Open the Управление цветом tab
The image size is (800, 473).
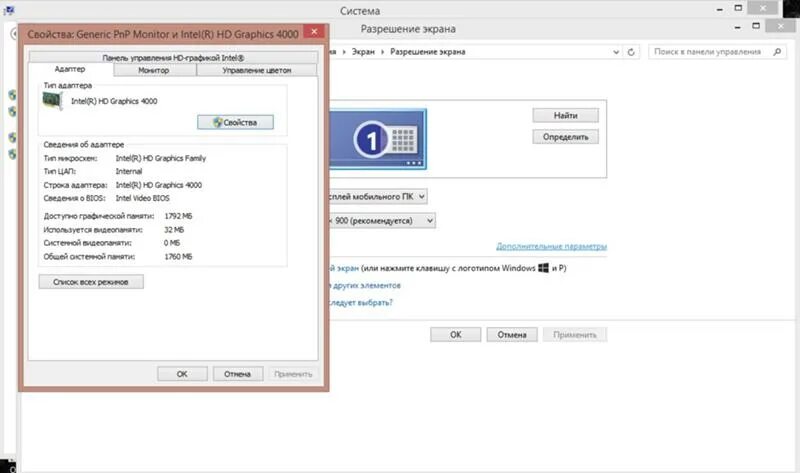[x=257, y=70]
